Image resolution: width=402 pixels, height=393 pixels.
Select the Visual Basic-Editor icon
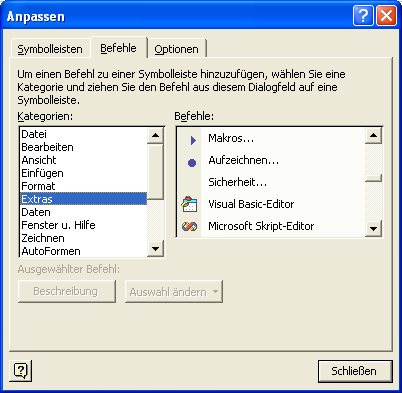189,204
